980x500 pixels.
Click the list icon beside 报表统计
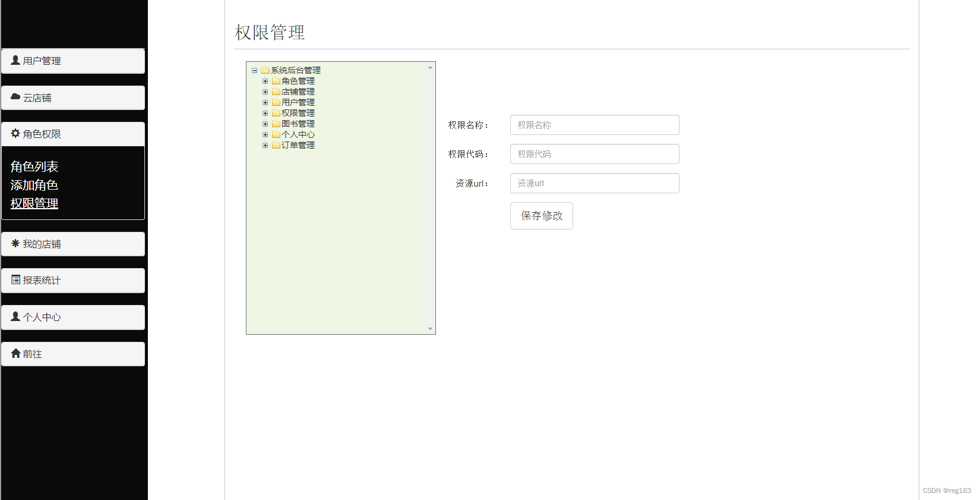(16, 279)
